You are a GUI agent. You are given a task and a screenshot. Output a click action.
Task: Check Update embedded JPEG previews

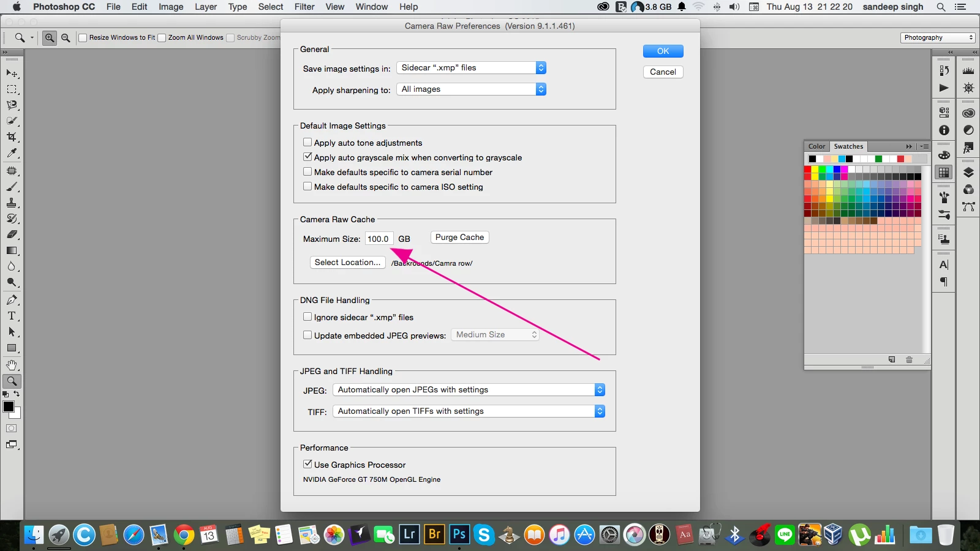tap(307, 335)
